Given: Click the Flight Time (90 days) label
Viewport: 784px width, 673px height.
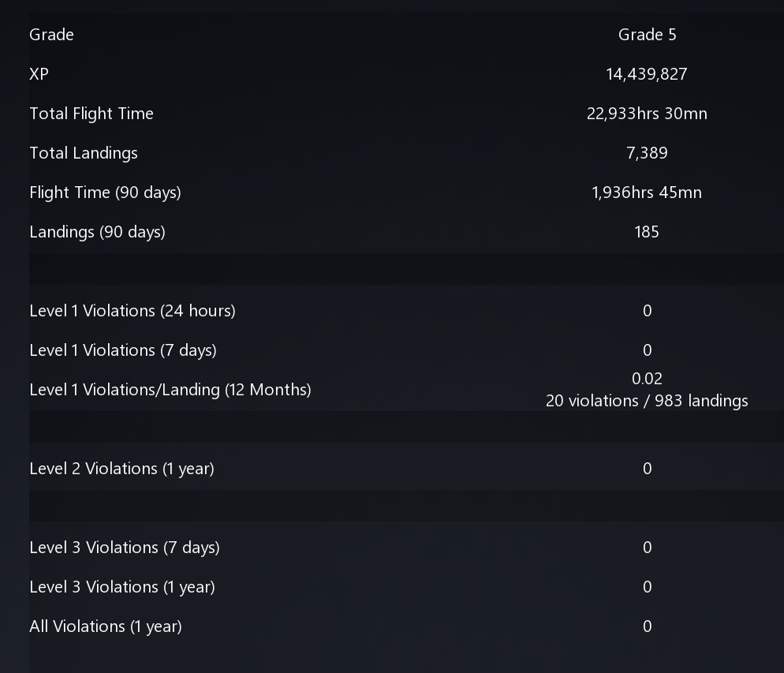Looking at the screenshot, I should tap(105, 193).
